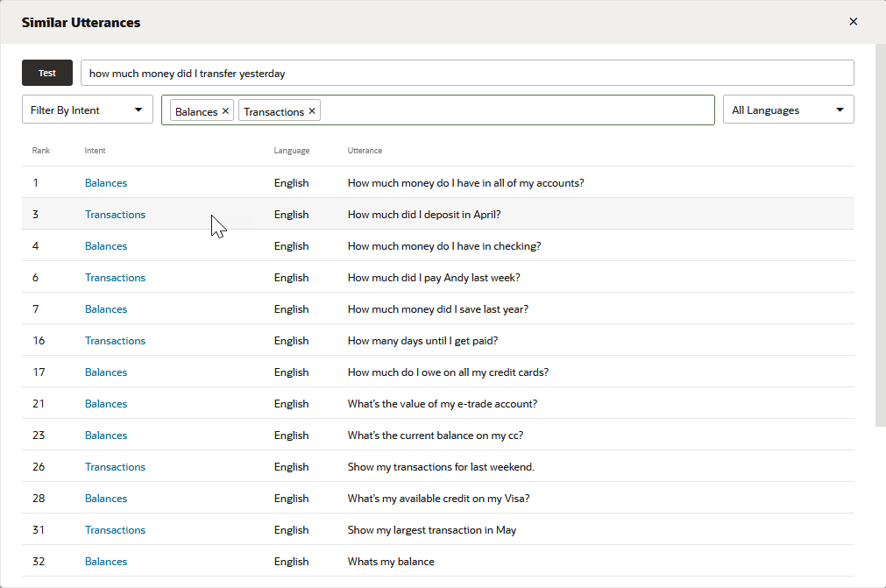Open the Transactions intent at rank 26
886x588 pixels.
click(x=115, y=466)
